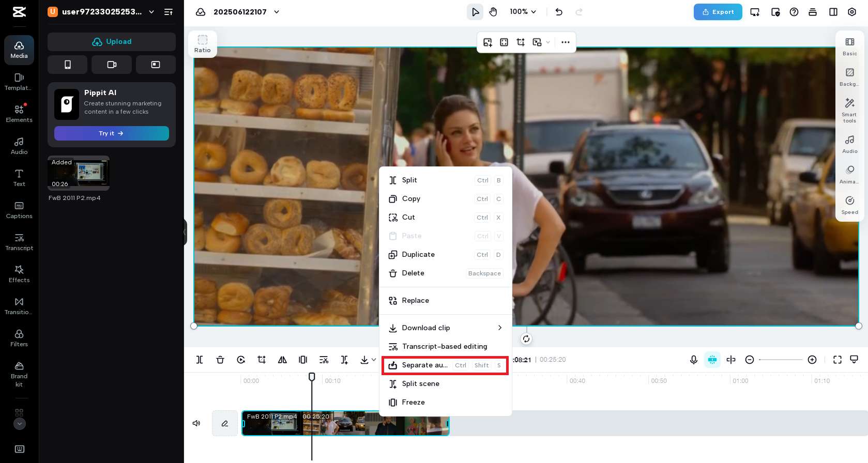Expand the user workspace dropdown
Screen dimensions: 868x463
[x=151, y=12]
